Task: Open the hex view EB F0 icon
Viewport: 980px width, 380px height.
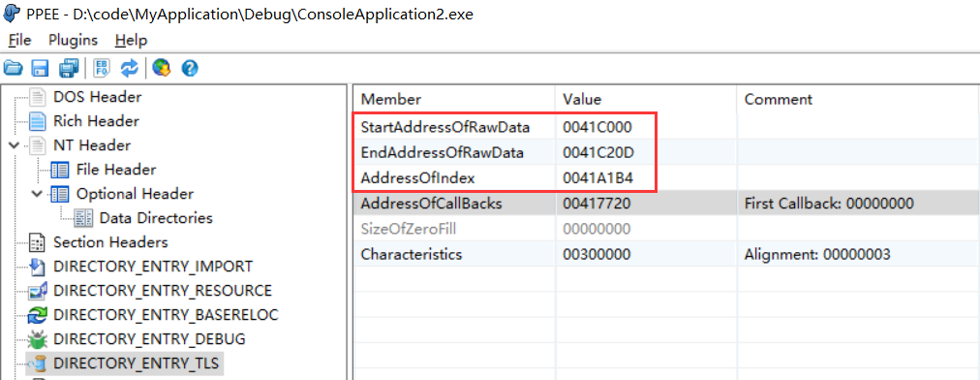Action: point(102,68)
